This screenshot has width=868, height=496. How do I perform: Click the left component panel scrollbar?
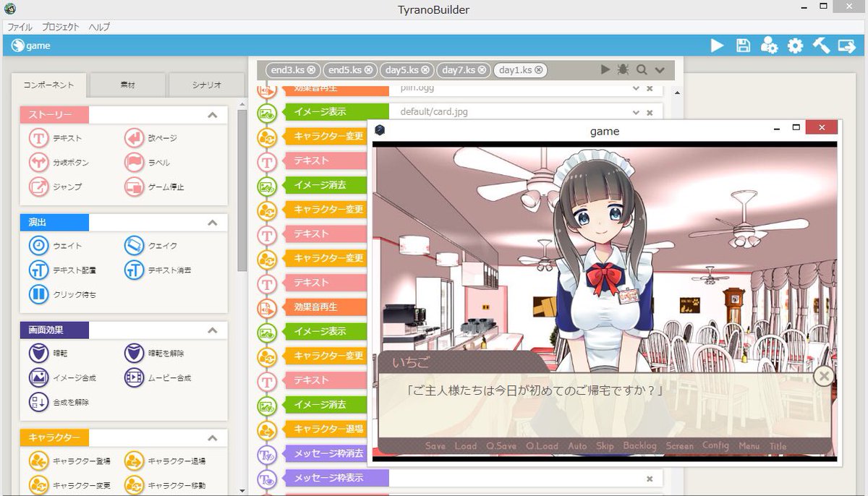point(242,190)
